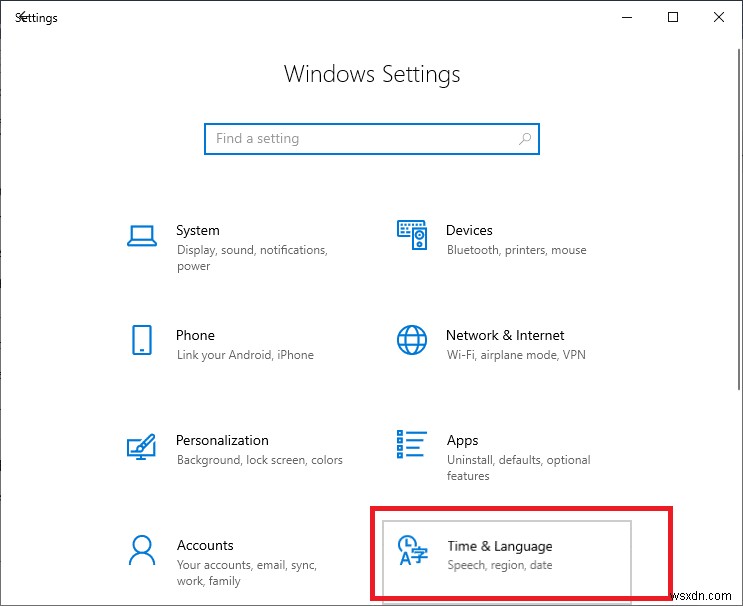This screenshot has height=606, width=743.
Task: Open the Apps settings label
Action: coord(462,441)
